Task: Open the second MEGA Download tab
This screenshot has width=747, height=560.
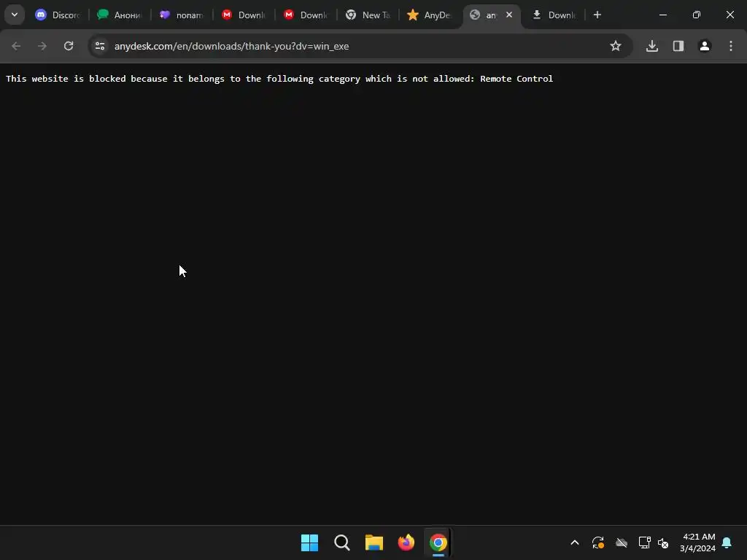Action: coord(306,15)
